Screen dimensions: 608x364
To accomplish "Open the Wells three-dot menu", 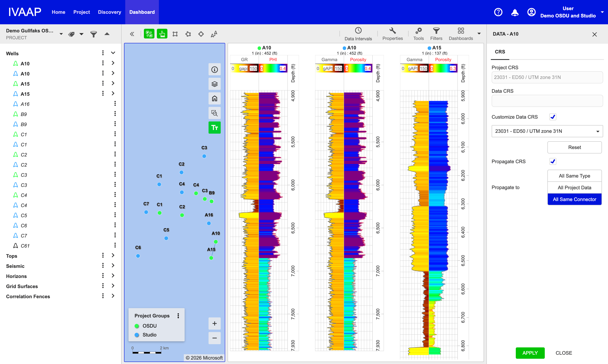I will pos(103,53).
